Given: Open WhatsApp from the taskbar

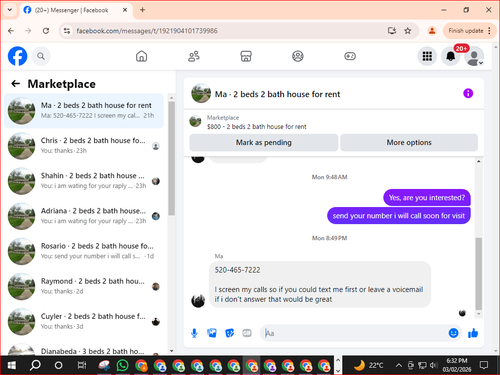Looking at the screenshot, I should [123, 365].
